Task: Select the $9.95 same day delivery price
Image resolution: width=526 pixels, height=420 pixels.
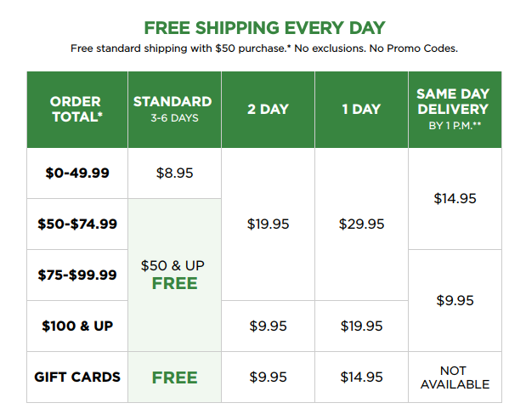Action: [455, 300]
